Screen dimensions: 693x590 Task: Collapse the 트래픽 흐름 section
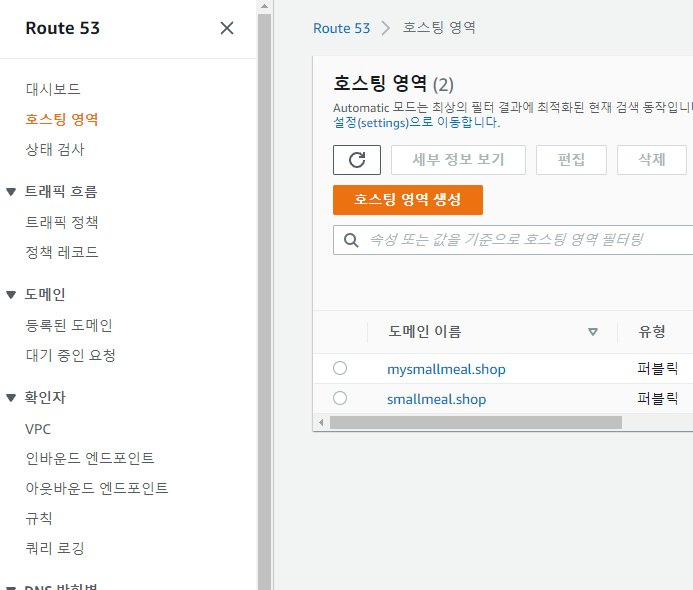point(11,192)
